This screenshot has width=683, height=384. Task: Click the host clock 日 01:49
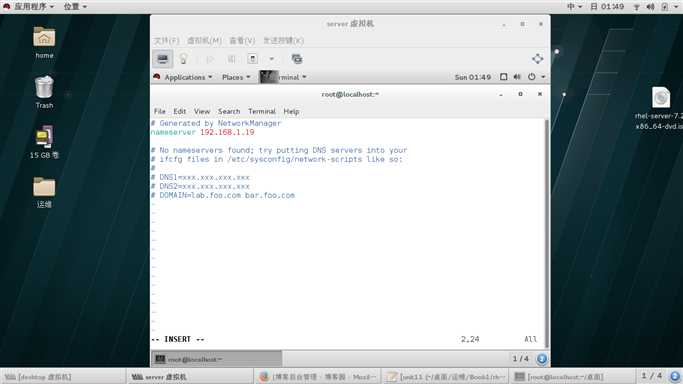(x=607, y=7)
